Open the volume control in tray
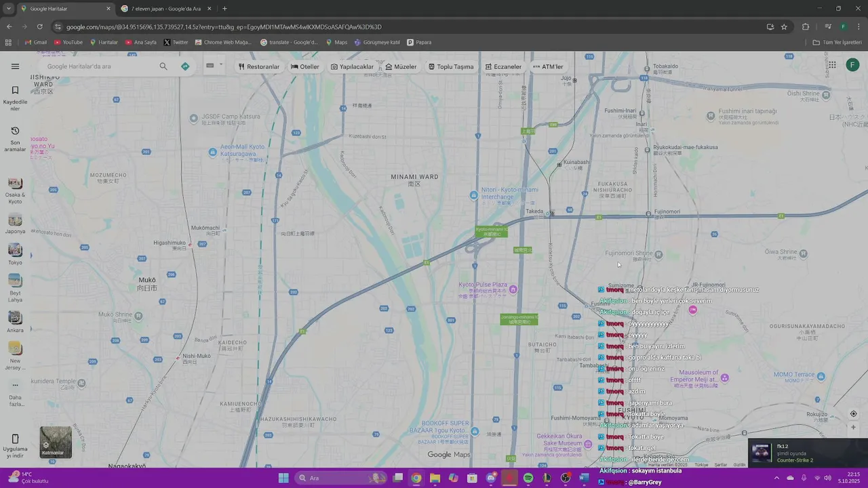The image size is (868, 488). pyautogui.click(x=827, y=478)
